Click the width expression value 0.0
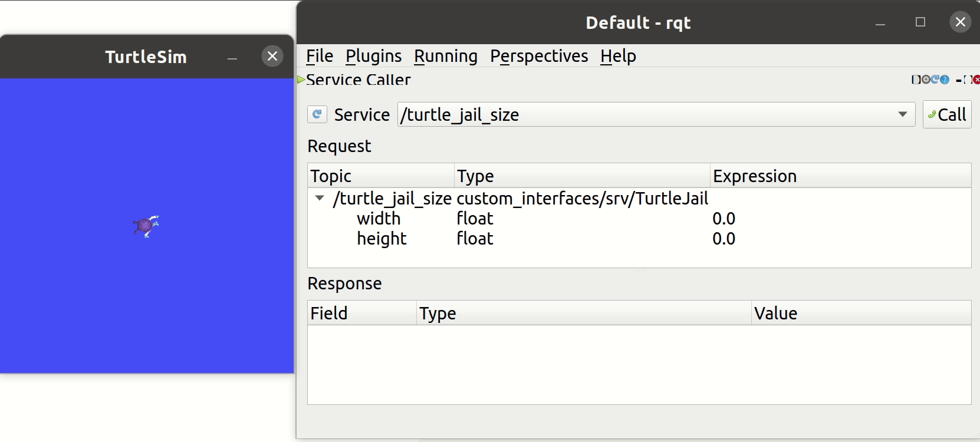The height and width of the screenshot is (442, 980). tap(724, 219)
